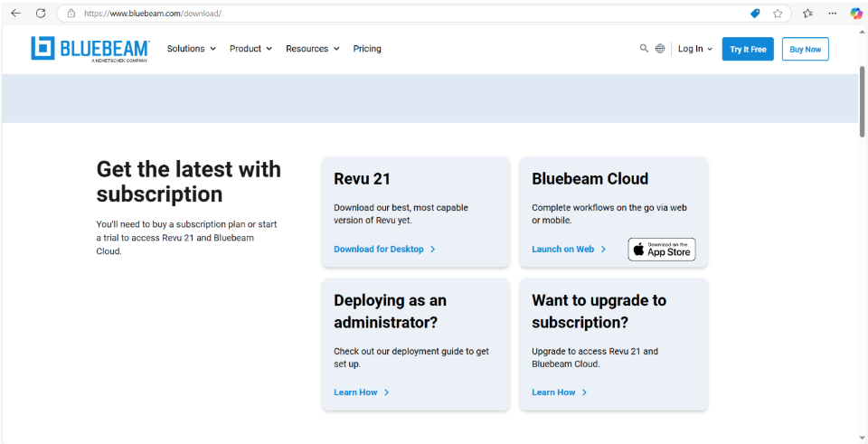The height and width of the screenshot is (444, 868).
Task: Open the Log In dropdown
Action: pyautogui.click(x=694, y=49)
